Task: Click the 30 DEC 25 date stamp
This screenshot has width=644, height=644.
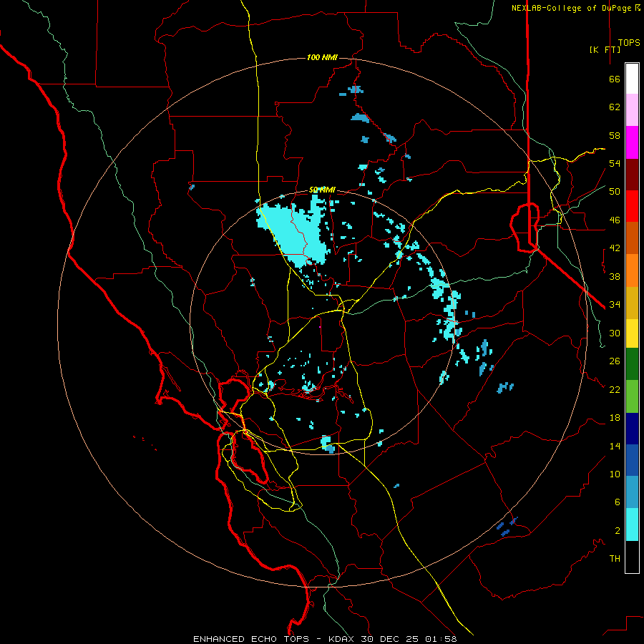Action: click(390, 639)
